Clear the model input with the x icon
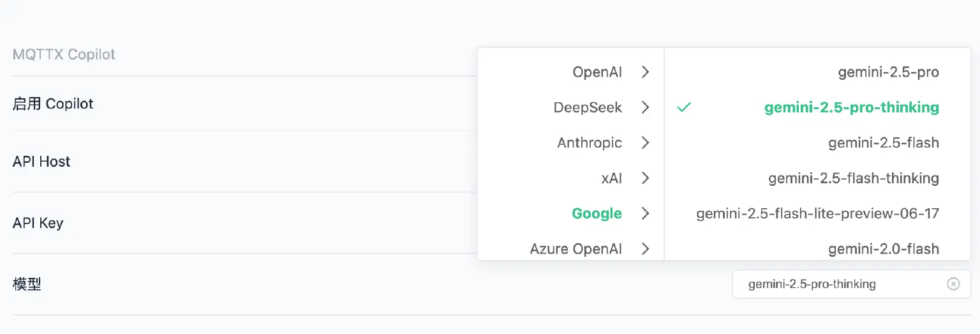The height and width of the screenshot is (334, 980). (x=953, y=284)
